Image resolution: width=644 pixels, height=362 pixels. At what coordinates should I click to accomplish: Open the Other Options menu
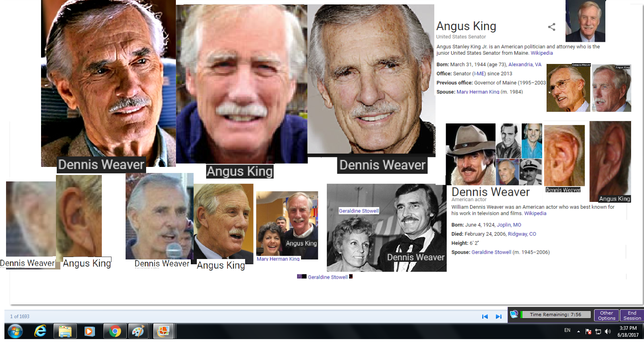coord(606,315)
